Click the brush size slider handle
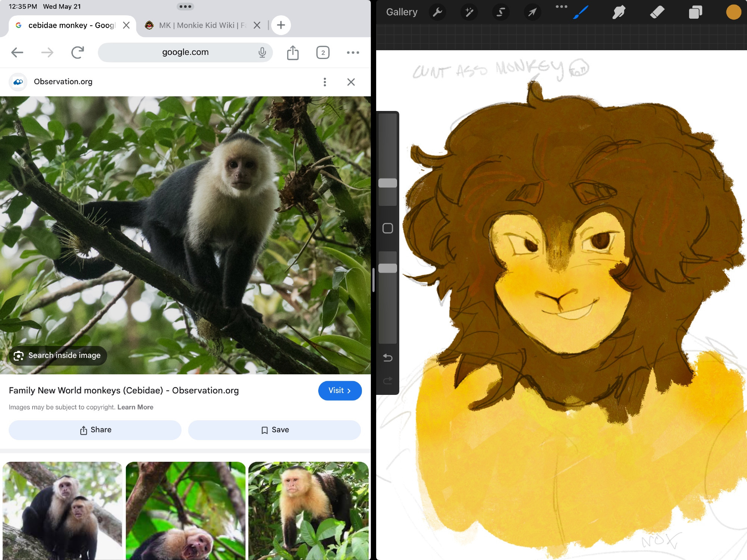747x560 pixels. [388, 183]
